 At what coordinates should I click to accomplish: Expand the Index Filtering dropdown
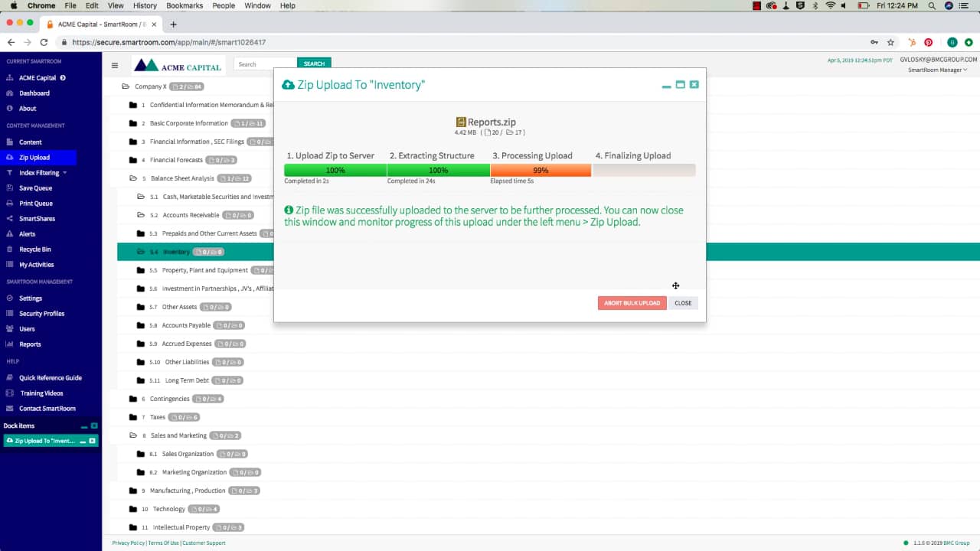[x=64, y=173]
